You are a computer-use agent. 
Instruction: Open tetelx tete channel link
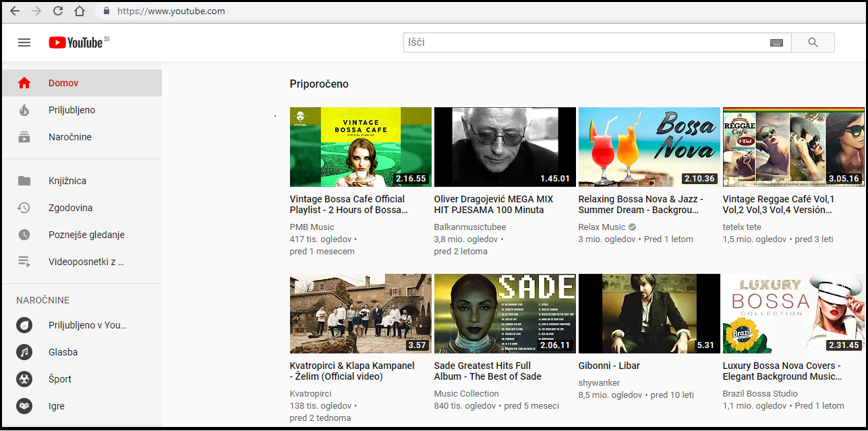coord(742,227)
